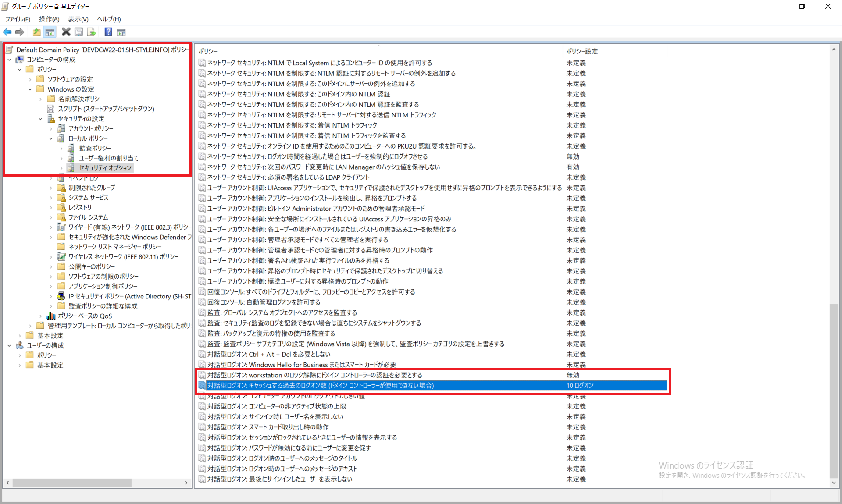Click the ポリシー設定 column header

(582, 51)
